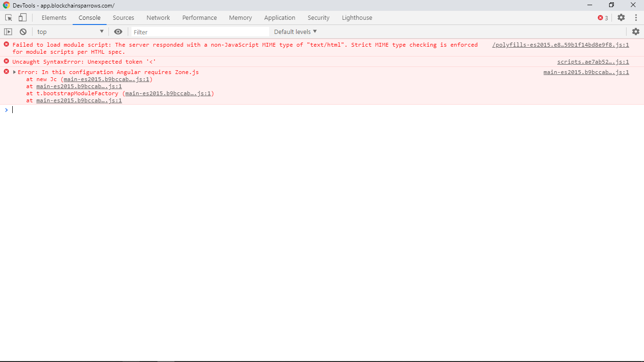Switch to the Network tab

pyautogui.click(x=158, y=17)
